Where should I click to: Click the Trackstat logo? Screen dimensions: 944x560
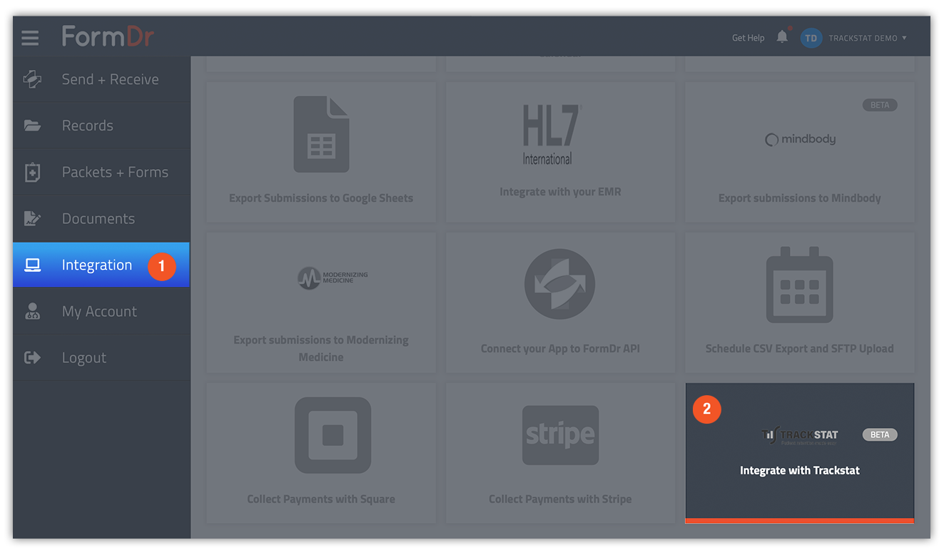click(800, 434)
